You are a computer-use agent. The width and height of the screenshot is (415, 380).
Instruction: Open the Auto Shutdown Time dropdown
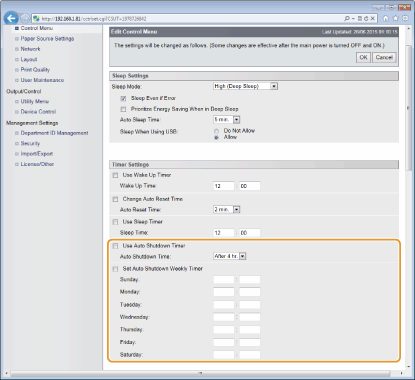tap(230, 256)
